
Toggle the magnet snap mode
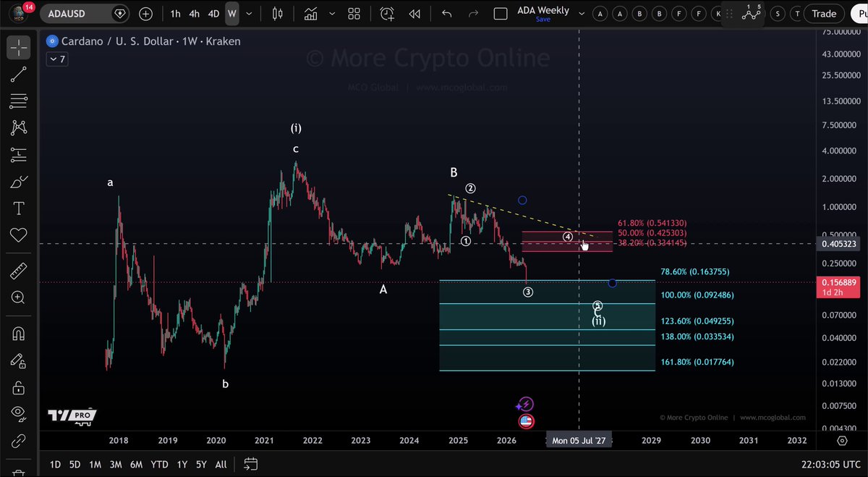18,334
